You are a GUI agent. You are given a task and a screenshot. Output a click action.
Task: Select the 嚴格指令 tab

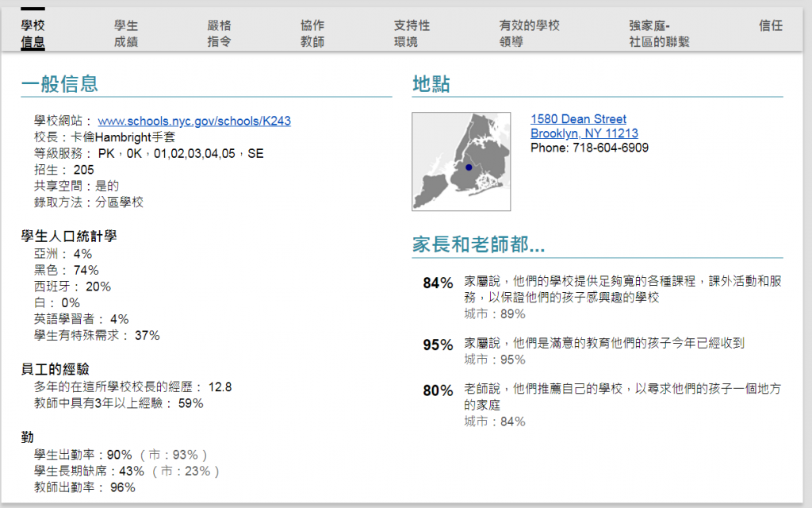(x=219, y=33)
